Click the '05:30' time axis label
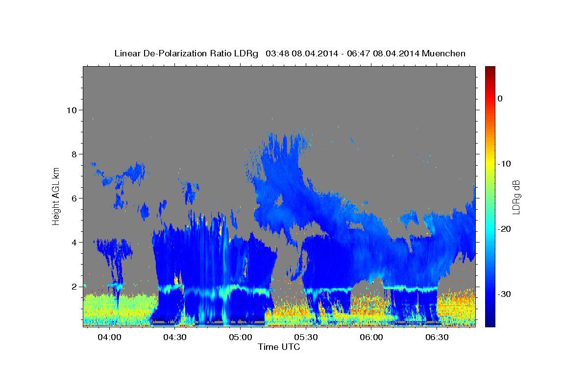 point(306,338)
